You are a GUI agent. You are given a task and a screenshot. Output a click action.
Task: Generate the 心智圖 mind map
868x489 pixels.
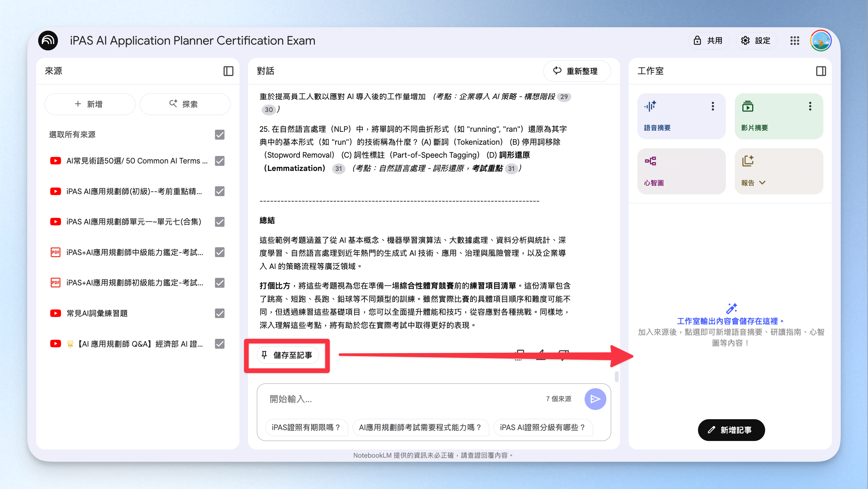(x=681, y=171)
